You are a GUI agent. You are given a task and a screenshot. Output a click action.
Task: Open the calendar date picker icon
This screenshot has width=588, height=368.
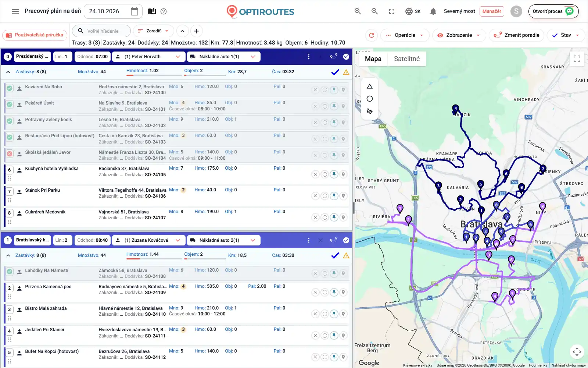pos(135,11)
